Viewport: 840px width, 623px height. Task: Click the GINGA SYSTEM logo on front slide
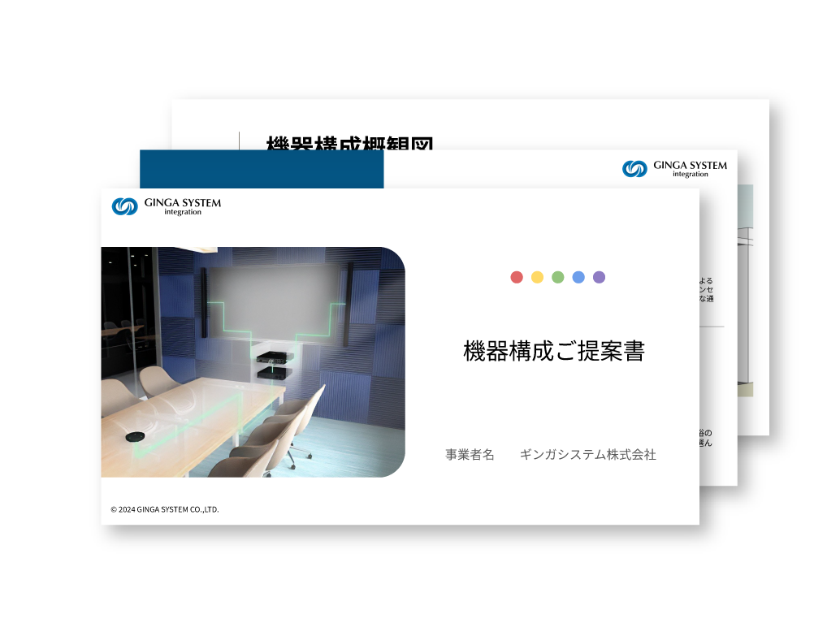[166, 206]
